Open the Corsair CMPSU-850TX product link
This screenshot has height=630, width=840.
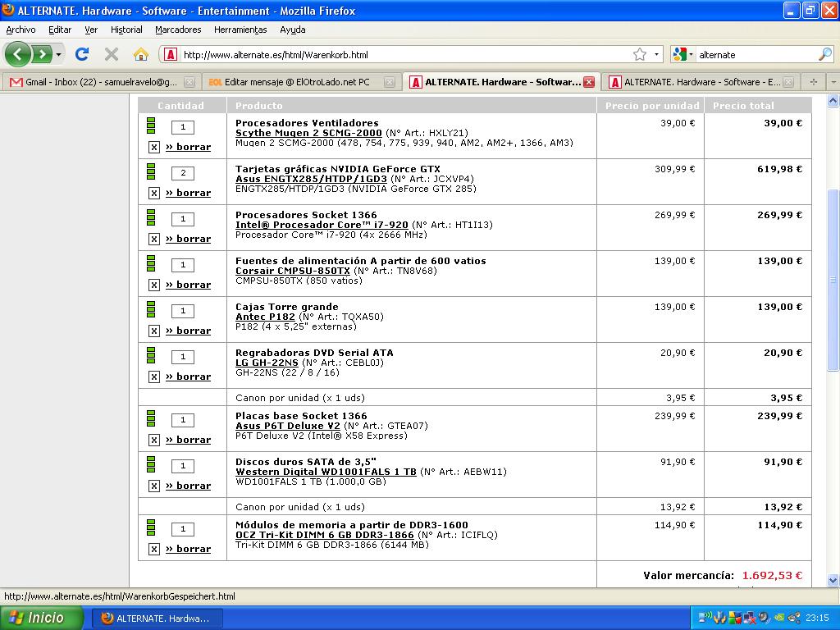293,271
